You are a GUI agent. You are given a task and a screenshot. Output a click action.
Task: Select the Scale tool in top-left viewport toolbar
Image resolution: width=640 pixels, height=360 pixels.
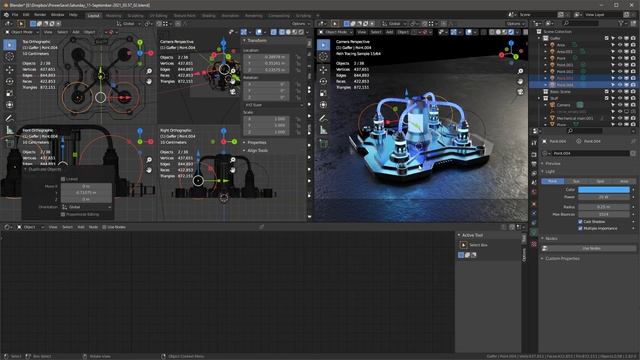tap(10, 93)
